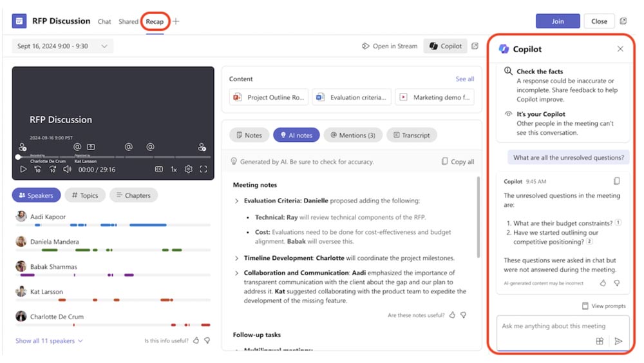Open View prompts
644x363 pixels.
604,306
